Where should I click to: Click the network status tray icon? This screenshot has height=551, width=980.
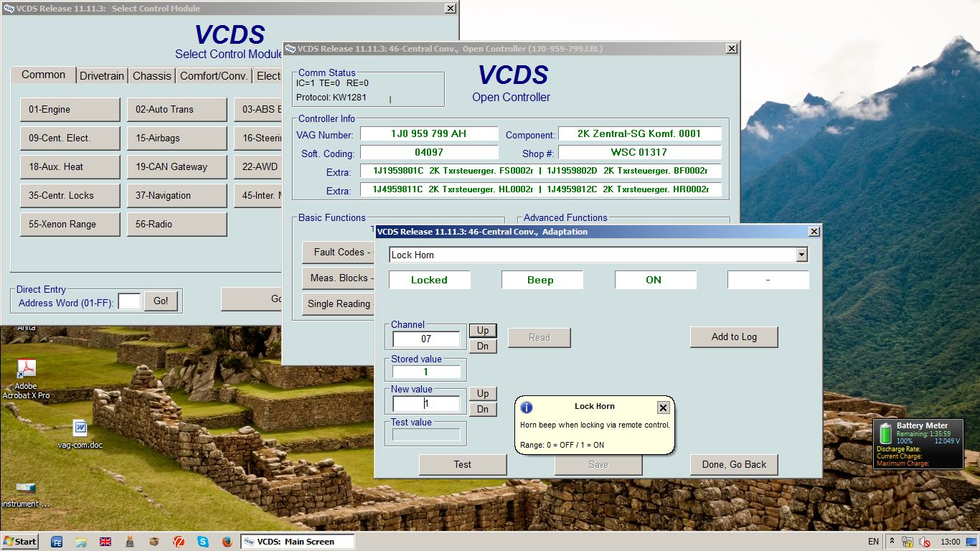pyautogui.click(x=908, y=542)
